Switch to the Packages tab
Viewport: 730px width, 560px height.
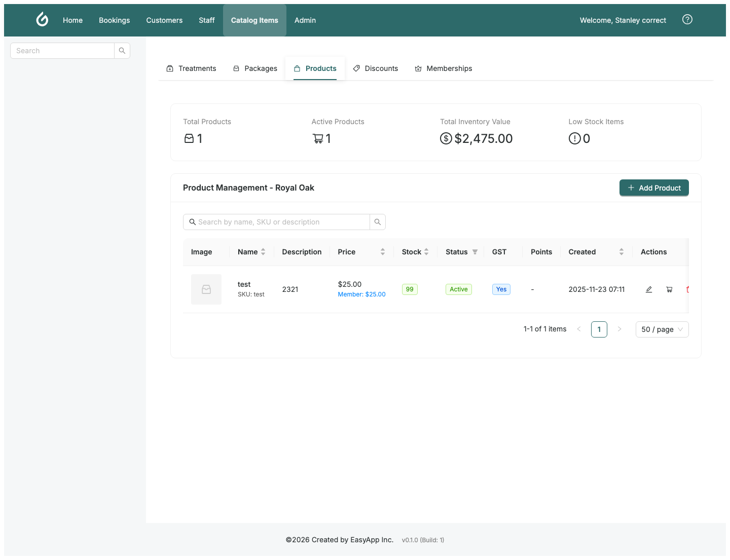[x=255, y=68]
